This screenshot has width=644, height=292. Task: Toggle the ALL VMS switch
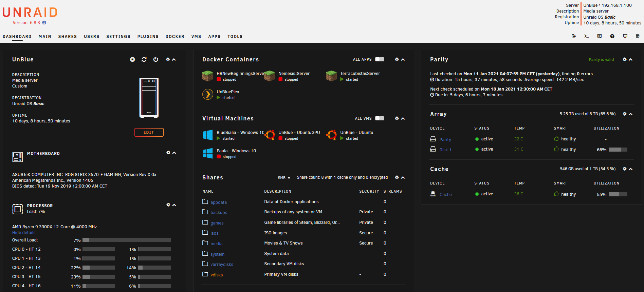click(380, 118)
